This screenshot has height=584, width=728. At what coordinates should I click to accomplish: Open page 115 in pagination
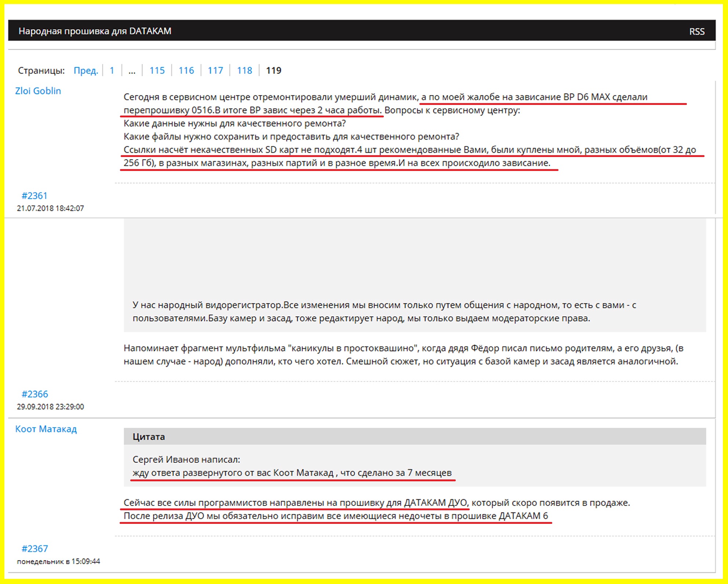pyautogui.click(x=157, y=70)
